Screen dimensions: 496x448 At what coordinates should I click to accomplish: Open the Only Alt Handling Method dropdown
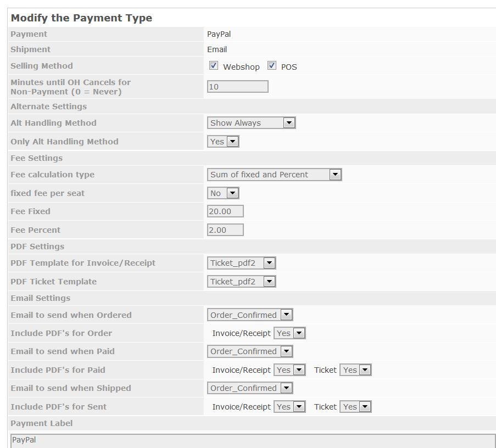(x=223, y=142)
